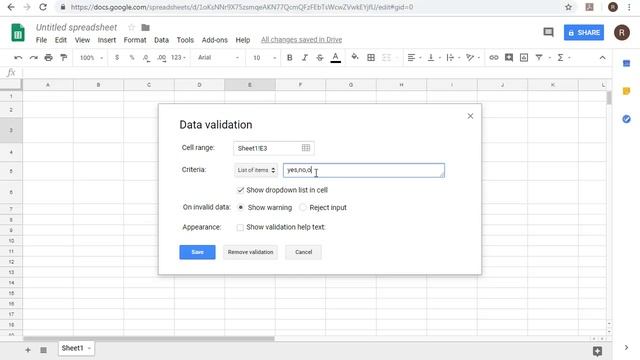Open Horizontal align options
This screenshot has height=360, width=640.
tap(413, 58)
